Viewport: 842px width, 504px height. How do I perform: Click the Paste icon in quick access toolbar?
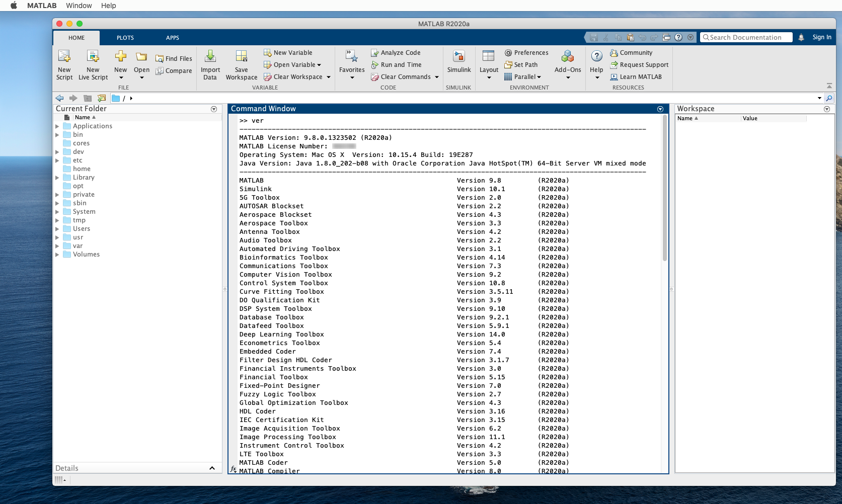(x=630, y=37)
